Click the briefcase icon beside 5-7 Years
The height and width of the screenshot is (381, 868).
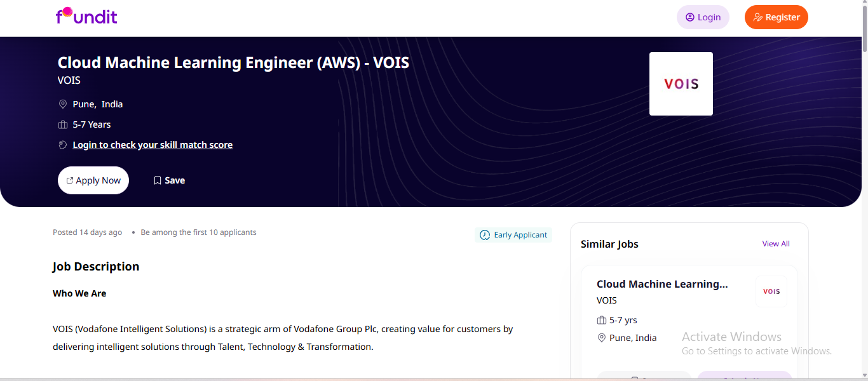[x=63, y=124]
